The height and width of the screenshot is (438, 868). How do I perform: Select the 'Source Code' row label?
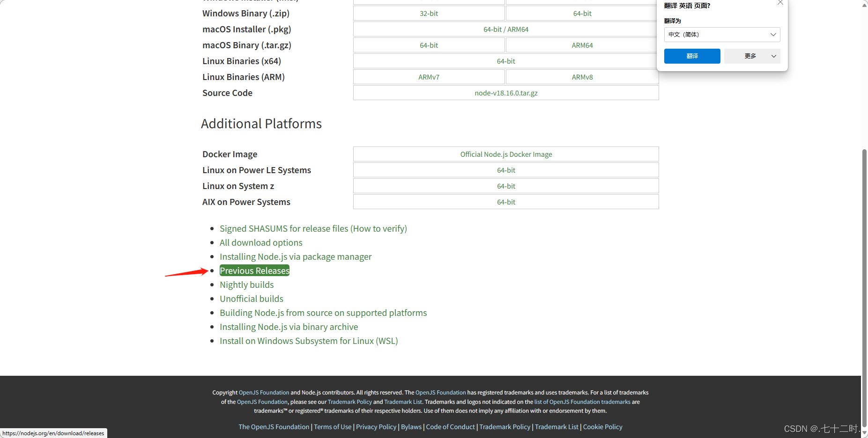coord(227,93)
